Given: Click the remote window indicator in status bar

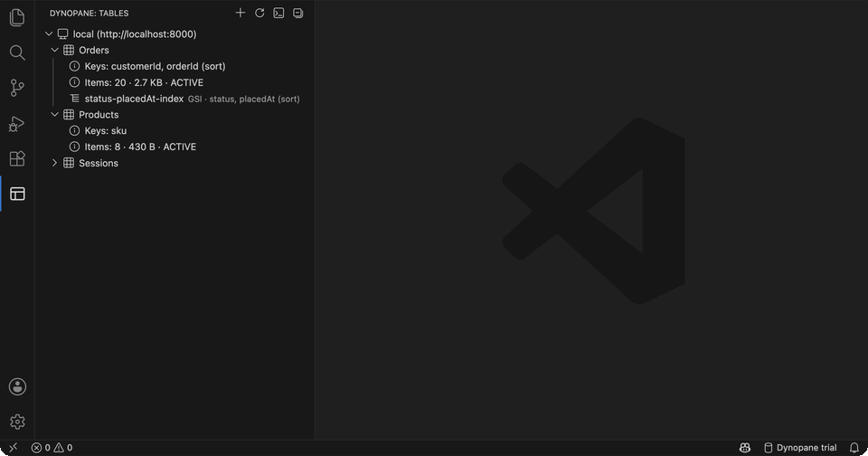Looking at the screenshot, I should [14, 448].
